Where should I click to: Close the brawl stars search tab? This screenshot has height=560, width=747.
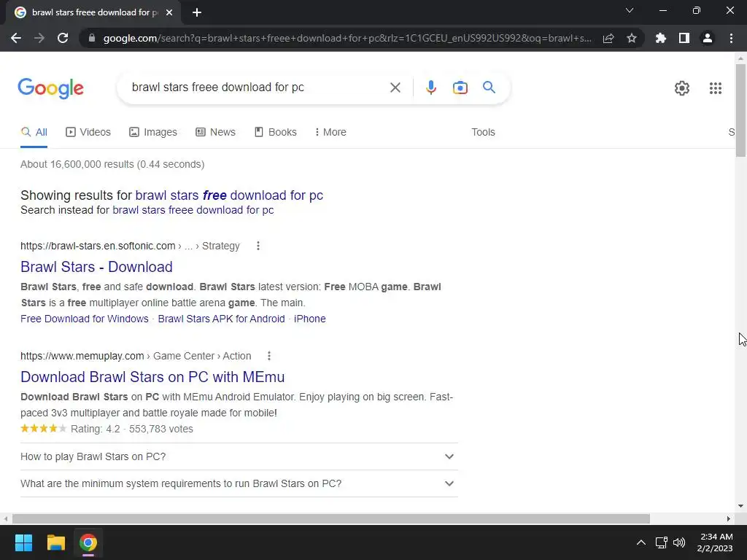(169, 12)
